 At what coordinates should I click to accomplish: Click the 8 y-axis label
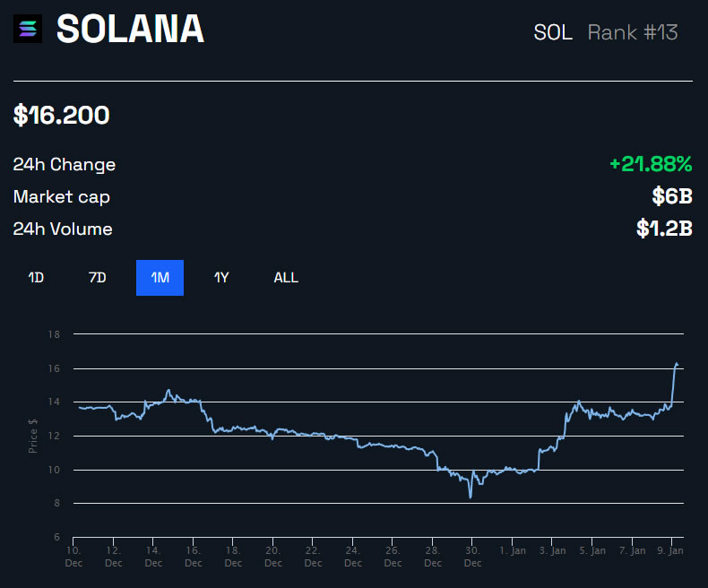[56, 503]
